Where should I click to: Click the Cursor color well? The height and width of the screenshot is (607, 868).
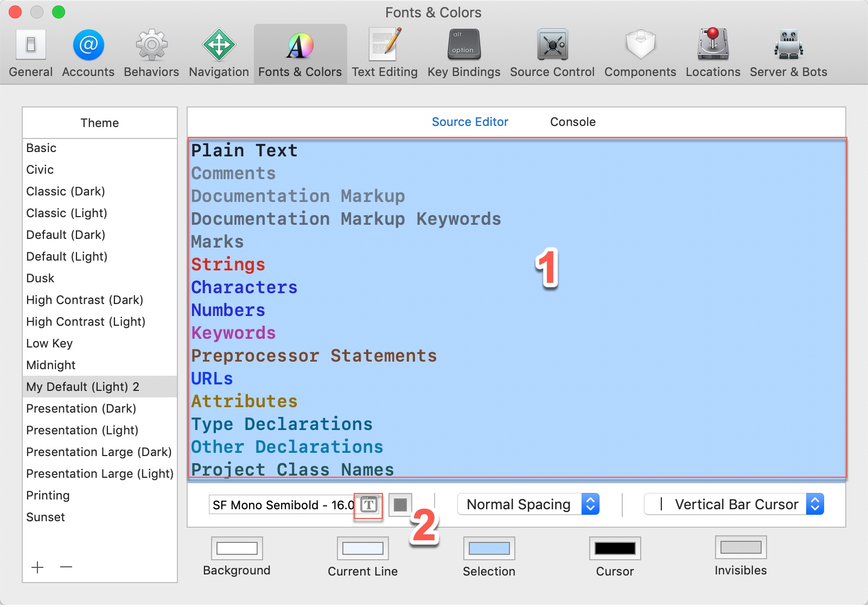point(615,548)
